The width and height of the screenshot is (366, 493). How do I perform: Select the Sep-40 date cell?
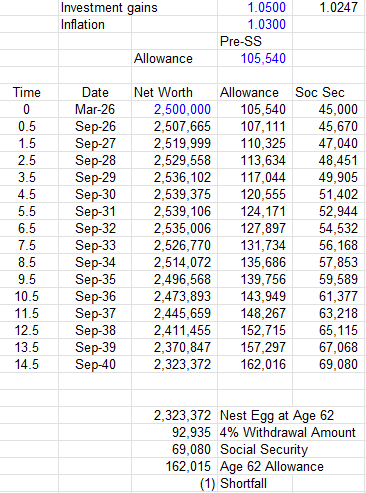95,364
